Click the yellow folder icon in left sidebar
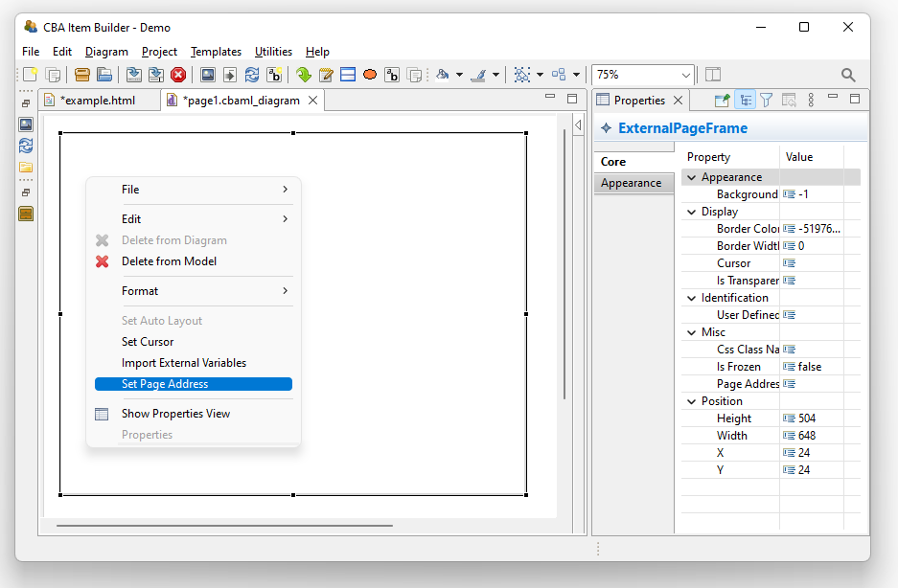898x588 pixels. [26, 167]
